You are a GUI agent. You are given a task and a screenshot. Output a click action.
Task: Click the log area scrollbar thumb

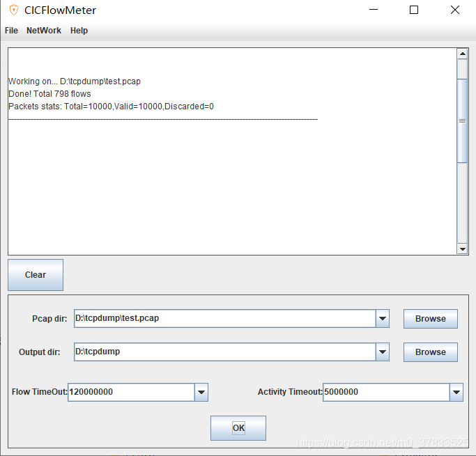tap(462, 120)
